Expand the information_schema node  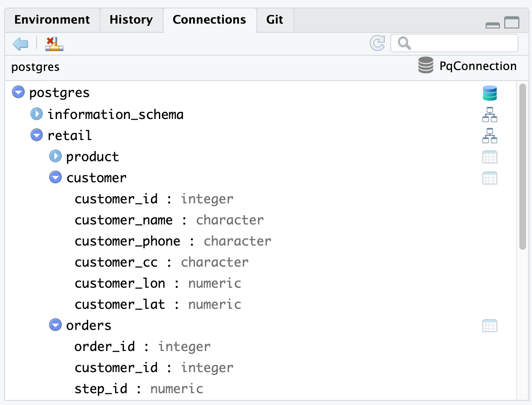(37, 114)
